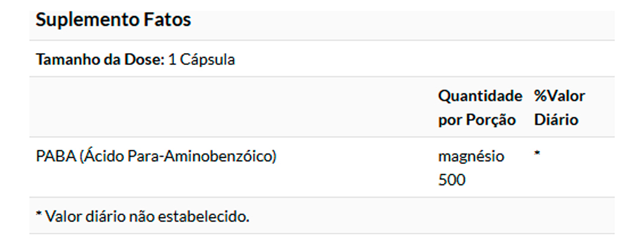Image resolution: width=644 pixels, height=245 pixels.
Task: Select the "1 Cápsula" serving size value
Action: (x=201, y=60)
